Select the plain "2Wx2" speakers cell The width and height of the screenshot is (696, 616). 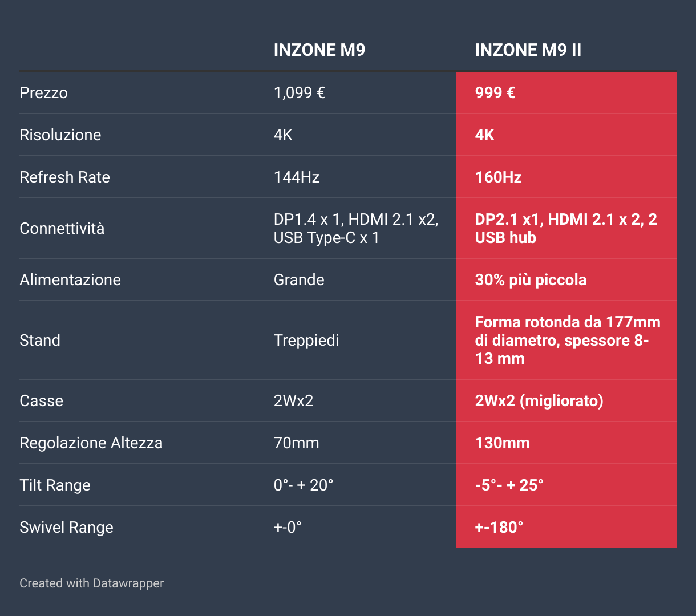click(x=293, y=400)
